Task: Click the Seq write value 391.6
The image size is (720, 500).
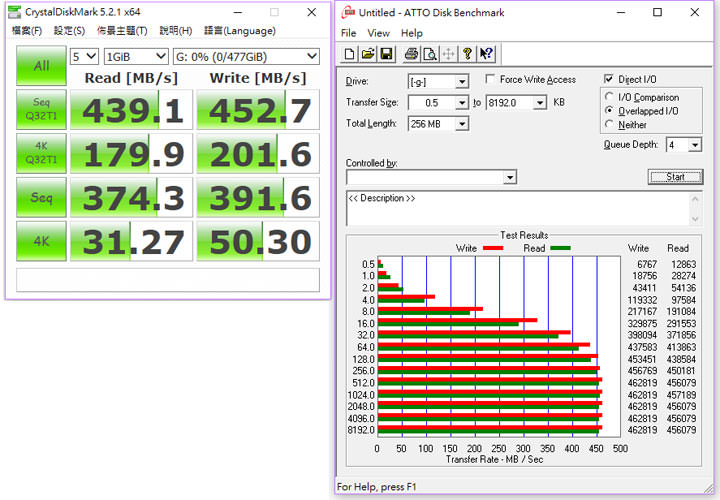Action: click(x=258, y=197)
